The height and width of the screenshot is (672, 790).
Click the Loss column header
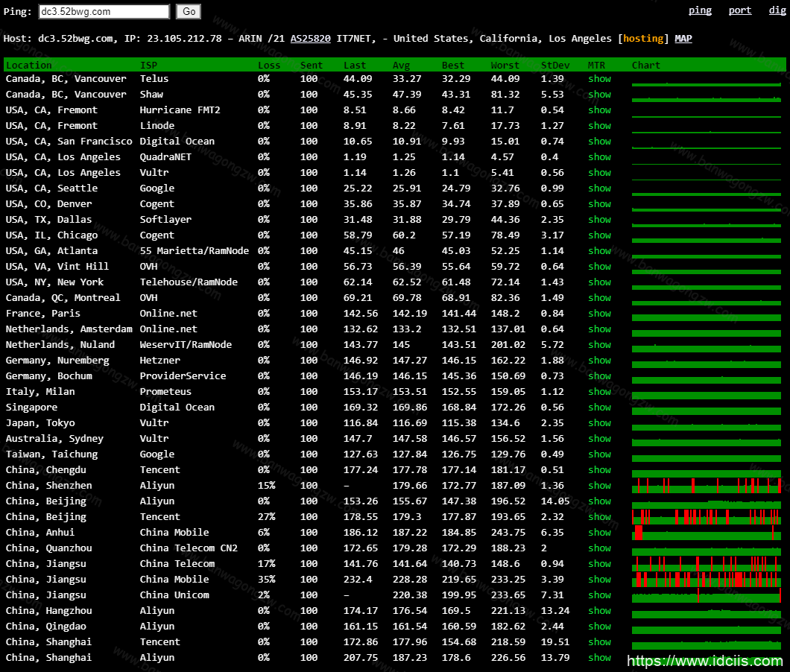pos(268,66)
